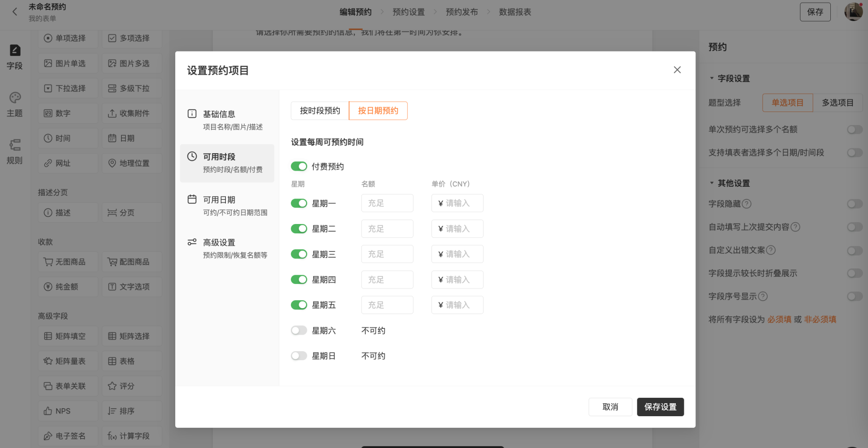Add a 计算字段 field

[x=132, y=436]
